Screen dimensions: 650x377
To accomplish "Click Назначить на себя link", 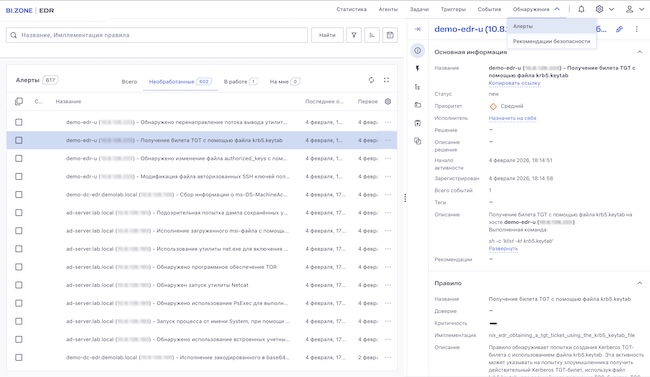I will click(x=512, y=118).
